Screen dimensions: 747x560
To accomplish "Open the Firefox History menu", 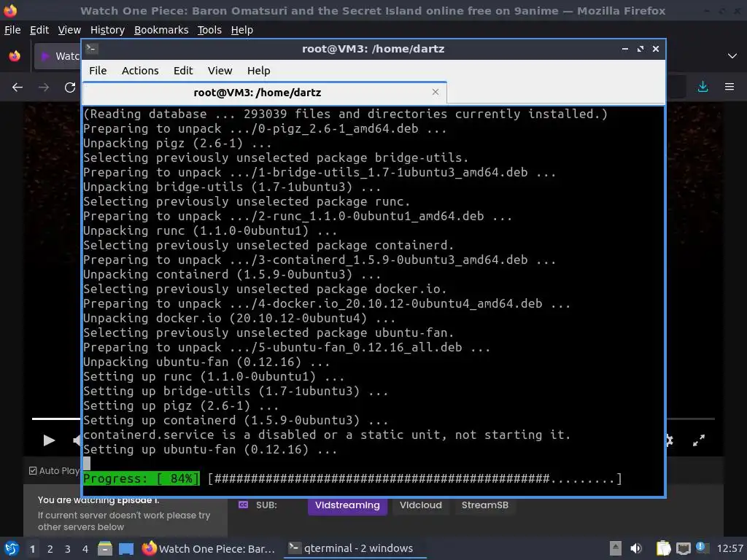I will pyautogui.click(x=107, y=30).
